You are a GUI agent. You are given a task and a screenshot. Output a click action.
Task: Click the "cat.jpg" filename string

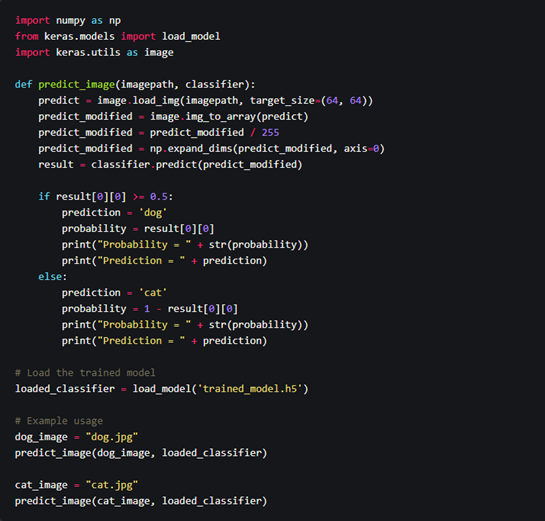[x=112, y=485]
